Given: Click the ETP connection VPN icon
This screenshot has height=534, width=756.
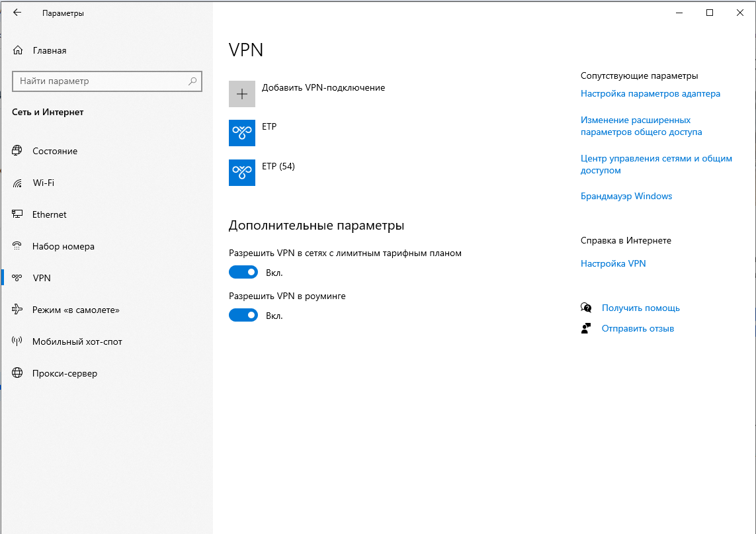Looking at the screenshot, I should [242, 132].
